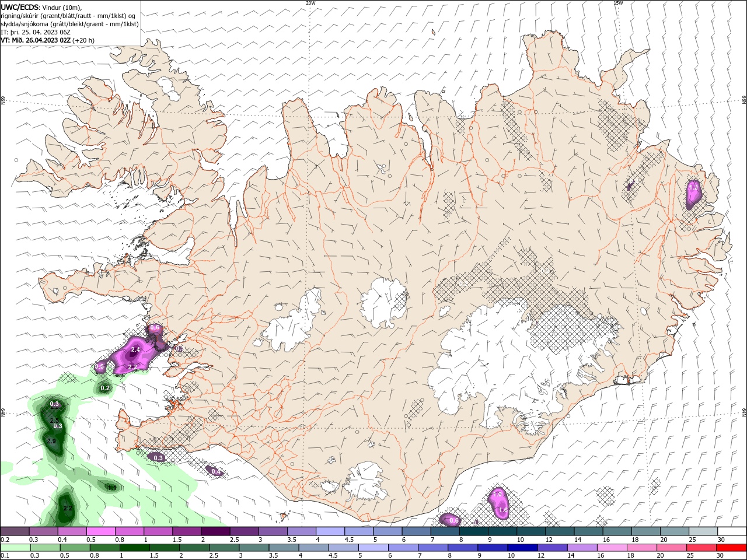This screenshot has width=747, height=560.
Task: Select the bright red swatch labeled 30 in bottom legend row
Action: tap(731, 548)
